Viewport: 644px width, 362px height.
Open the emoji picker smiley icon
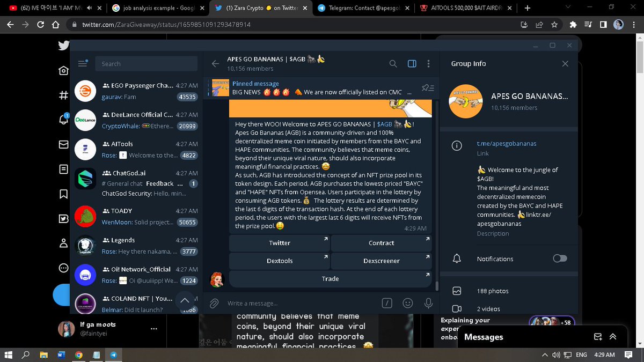(408, 304)
